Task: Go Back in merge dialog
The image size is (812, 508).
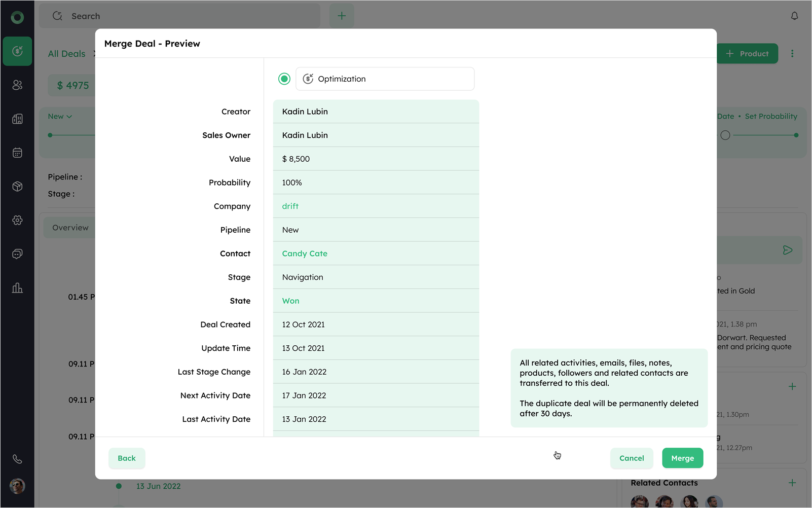Action: 127,458
